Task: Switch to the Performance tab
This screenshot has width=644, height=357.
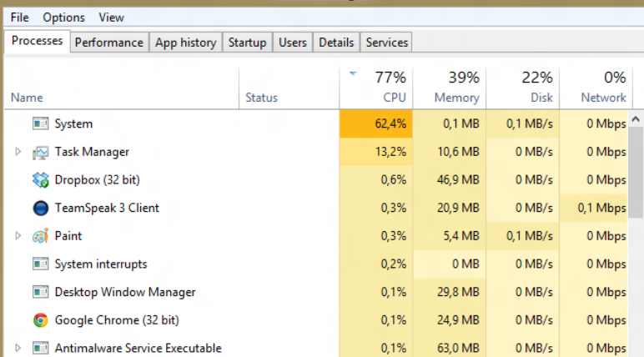Action: tap(108, 43)
